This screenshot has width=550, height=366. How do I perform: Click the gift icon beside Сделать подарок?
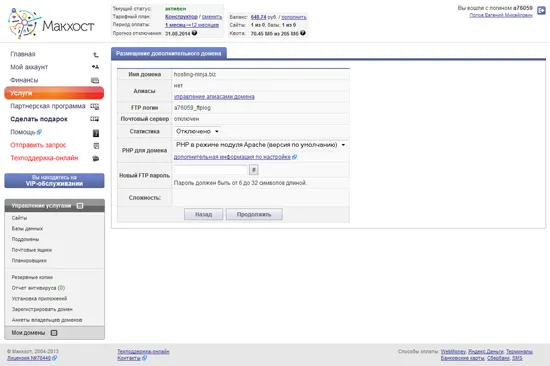click(x=95, y=119)
